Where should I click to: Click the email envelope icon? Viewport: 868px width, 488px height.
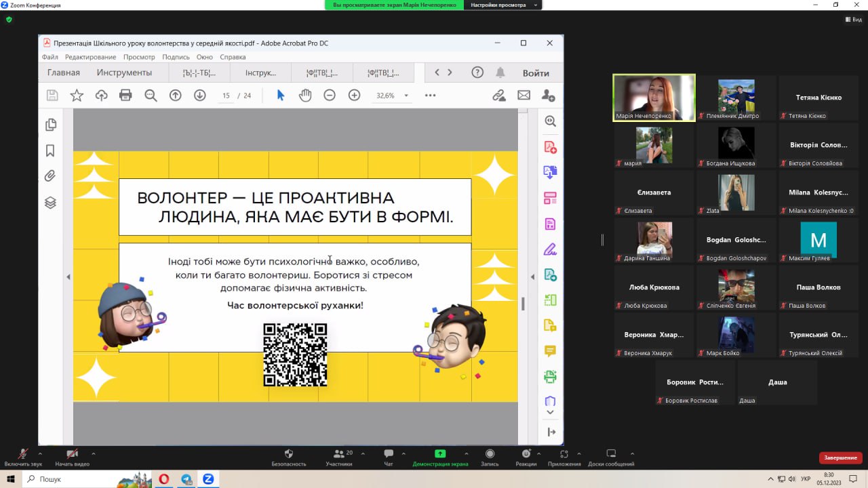click(524, 96)
